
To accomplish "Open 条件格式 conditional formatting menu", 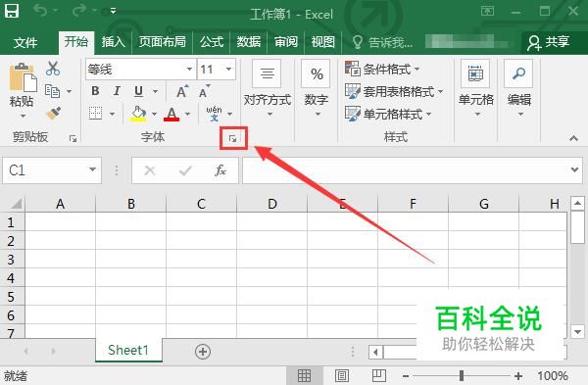I will point(382,69).
